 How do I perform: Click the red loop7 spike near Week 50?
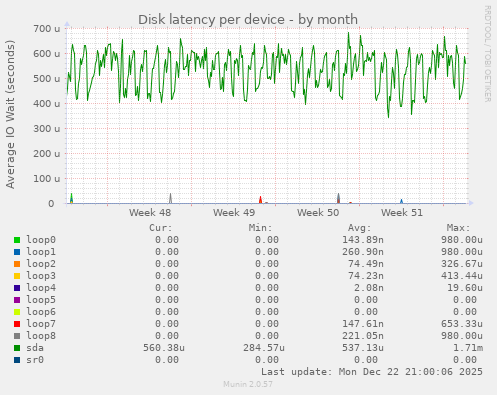tap(260, 200)
